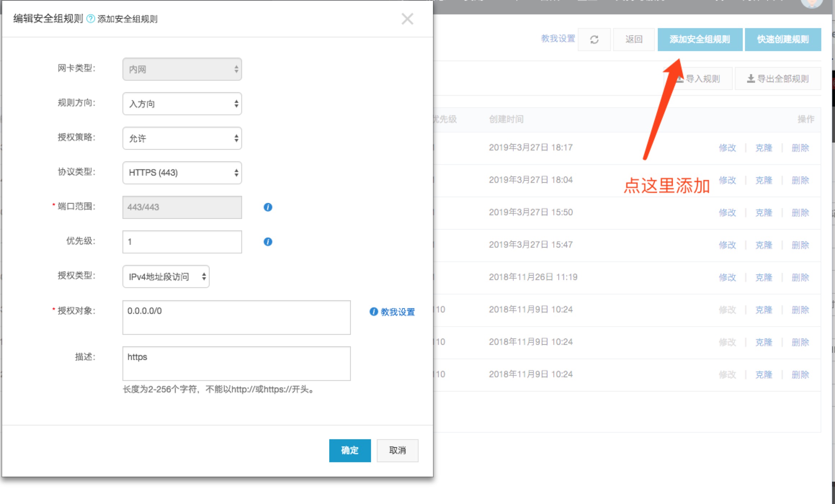Image resolution: width=835 pixels, height=504 pixels.
Task: Click the length hint text below description
Action: click(218, 389)
